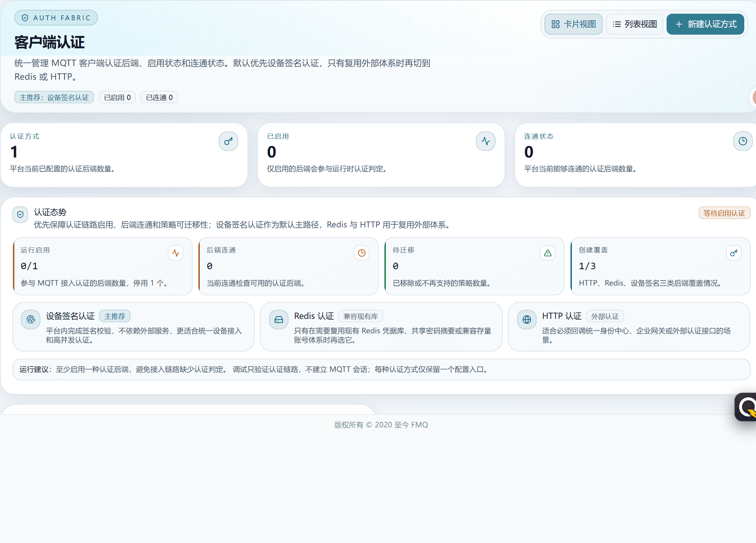Select the 设备签名认证 card title
The width and height of the screenshot is (756, 543).
(x=70, y=316)
